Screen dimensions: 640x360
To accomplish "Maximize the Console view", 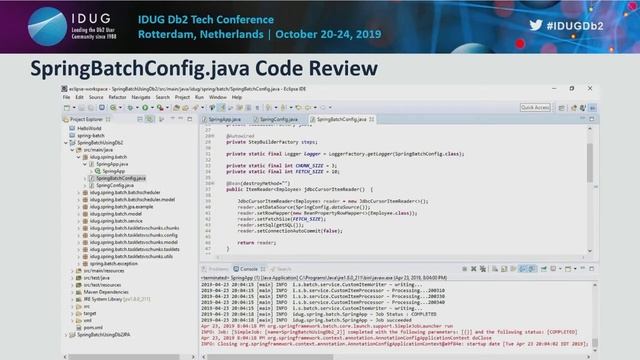I will click(592, 268).
